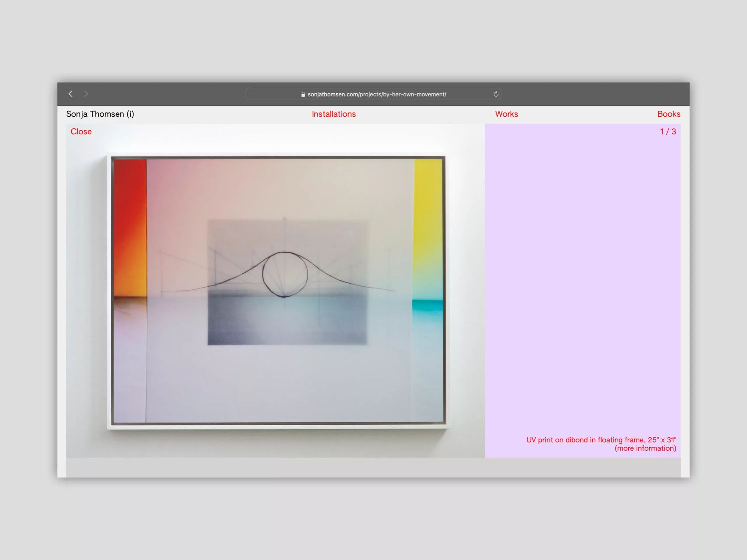Click the lock icon in the address bar
This screenshot has height=560, width=747.
tap(303, 95)
